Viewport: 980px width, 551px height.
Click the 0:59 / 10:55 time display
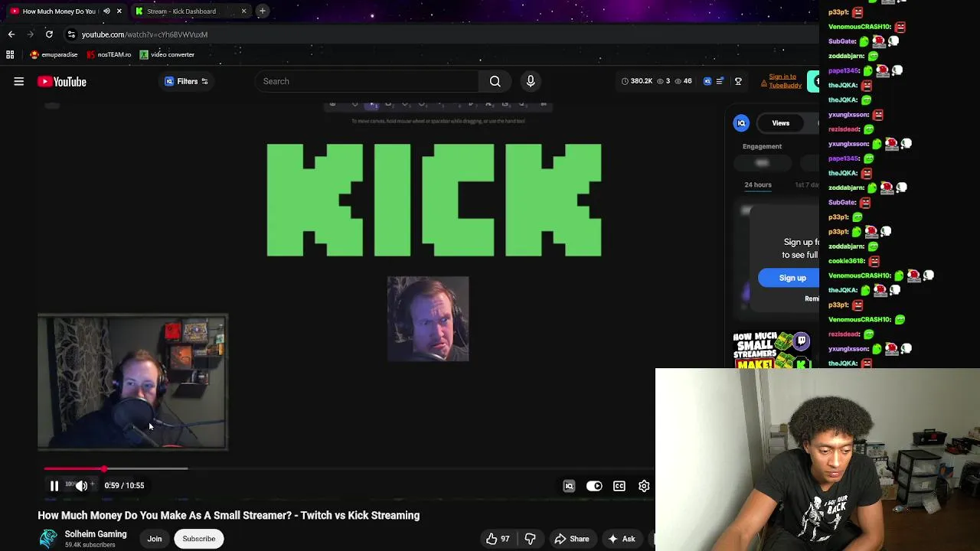coord(124,485)
